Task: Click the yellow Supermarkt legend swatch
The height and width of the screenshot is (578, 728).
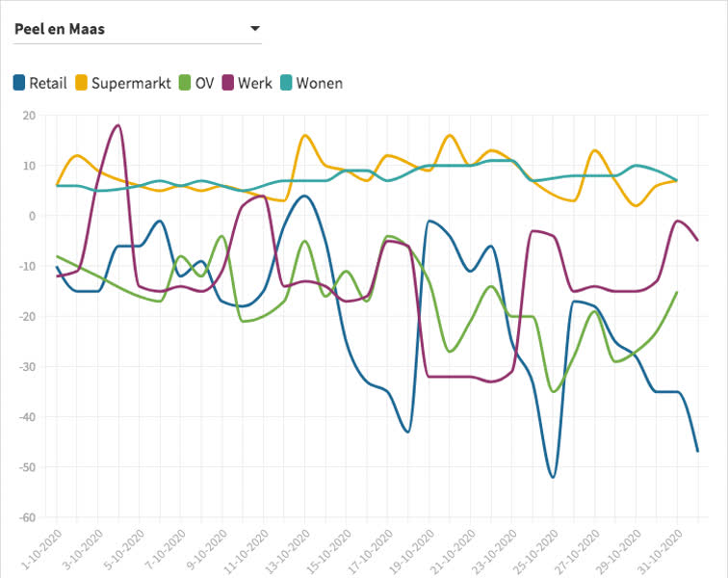Action: tap(82, 83)
